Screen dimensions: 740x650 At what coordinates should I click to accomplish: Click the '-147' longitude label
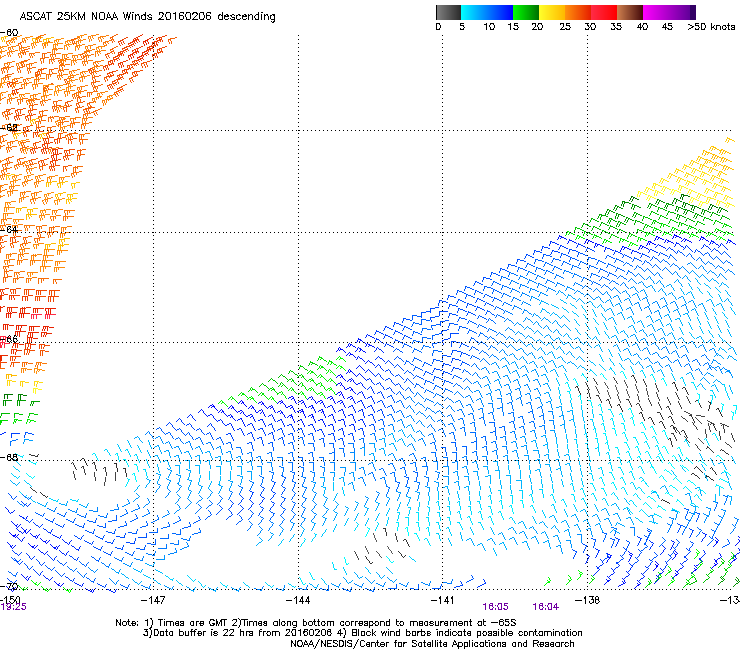[x=153, y=599]
